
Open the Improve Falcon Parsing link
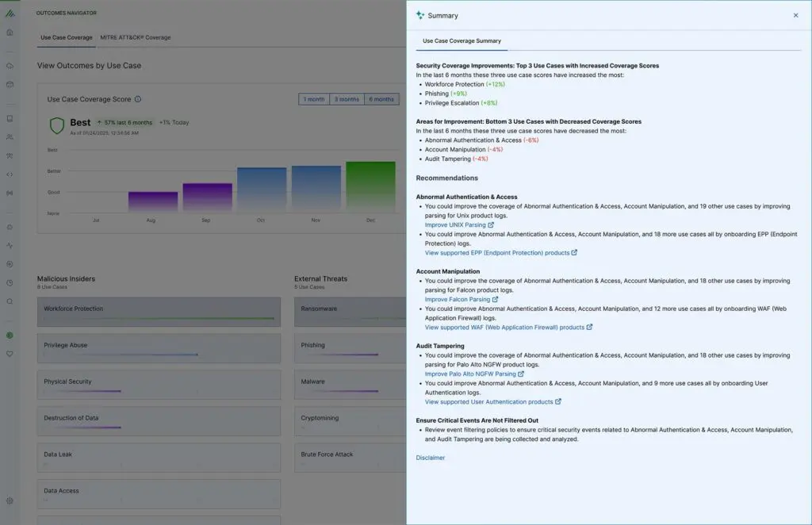click(458, 299)
